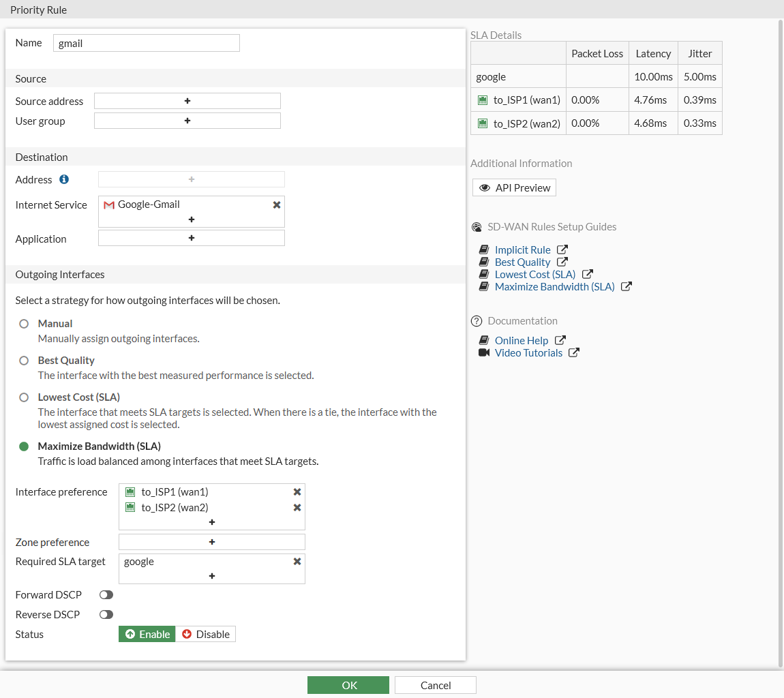Screen dimensions: 784x698
Task: Remove Google-Gmail from Internet Service
Action: [277, 205]
